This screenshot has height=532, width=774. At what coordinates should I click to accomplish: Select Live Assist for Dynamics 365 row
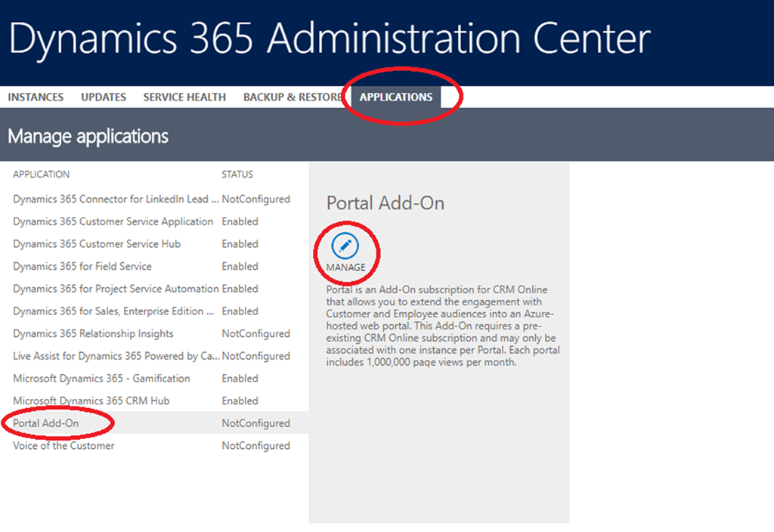(116, 356)
